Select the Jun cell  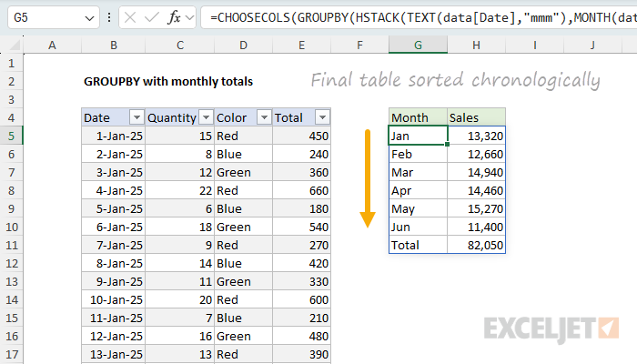pos(418,227)
